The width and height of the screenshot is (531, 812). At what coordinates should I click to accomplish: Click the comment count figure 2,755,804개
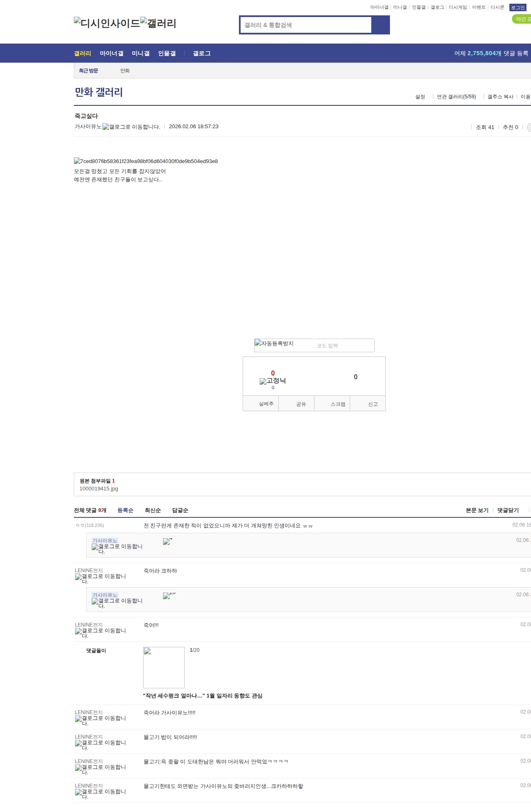coord(485,53)
